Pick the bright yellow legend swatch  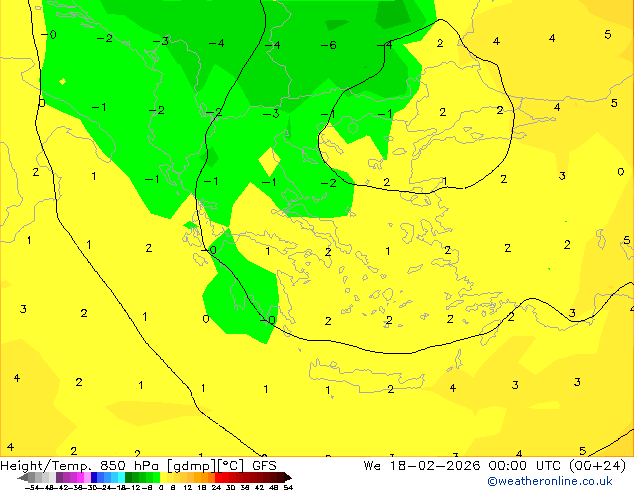tap(163, 477)
